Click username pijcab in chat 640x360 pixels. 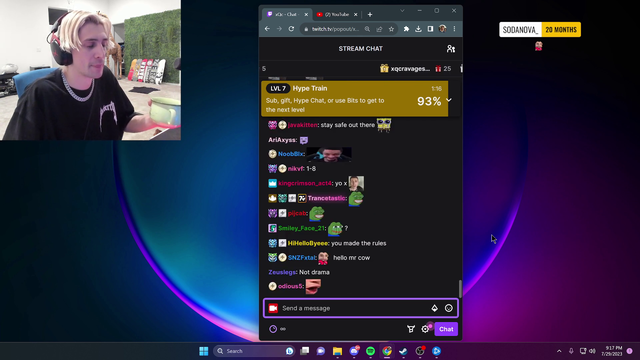[x=297, y=213]
